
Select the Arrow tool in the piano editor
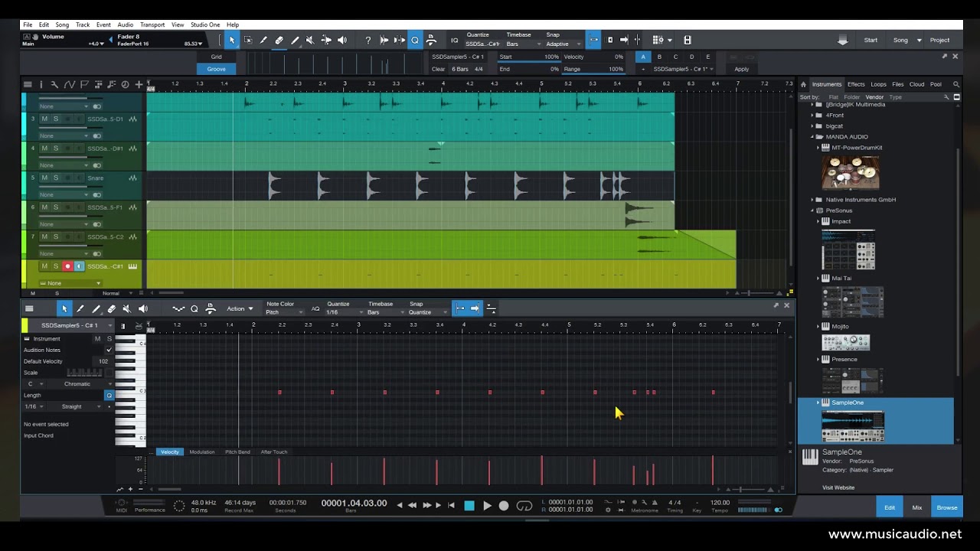(x=64, y=308)
